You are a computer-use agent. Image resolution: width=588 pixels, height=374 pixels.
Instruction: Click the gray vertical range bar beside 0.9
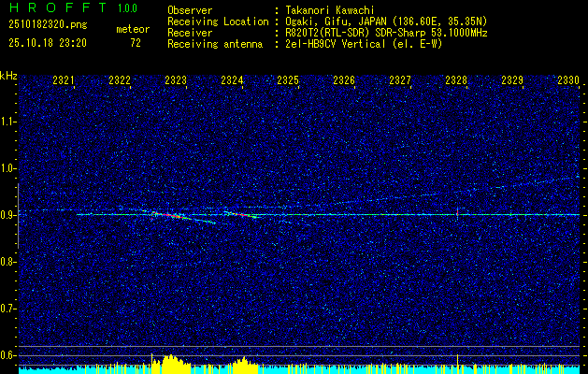18,216
